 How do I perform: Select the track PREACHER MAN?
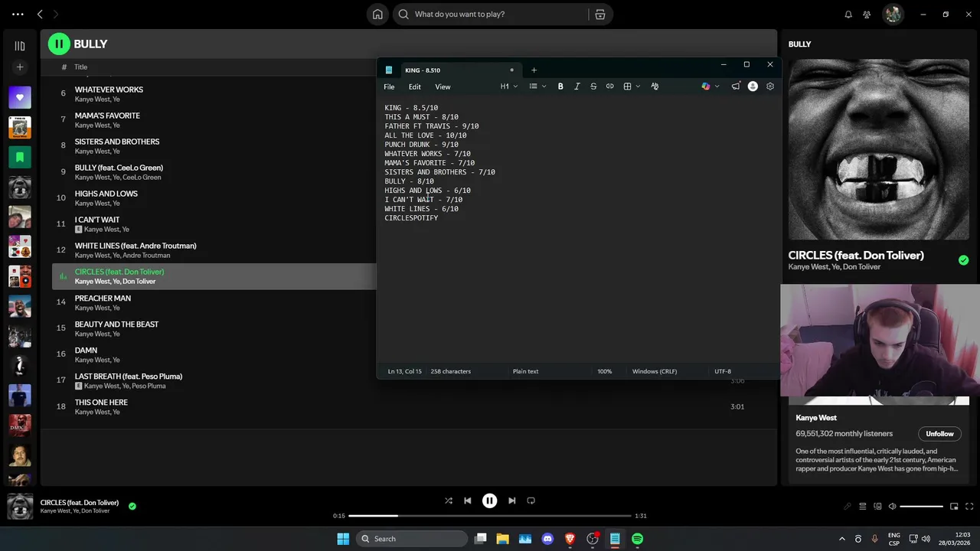coord(103,298)
